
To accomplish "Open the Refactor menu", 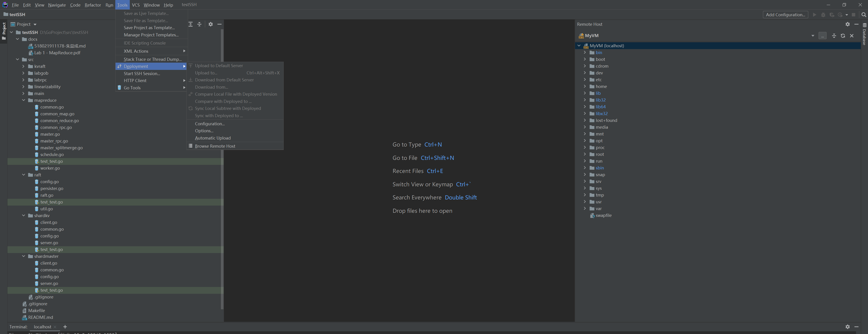I will (x=93, y=5).
